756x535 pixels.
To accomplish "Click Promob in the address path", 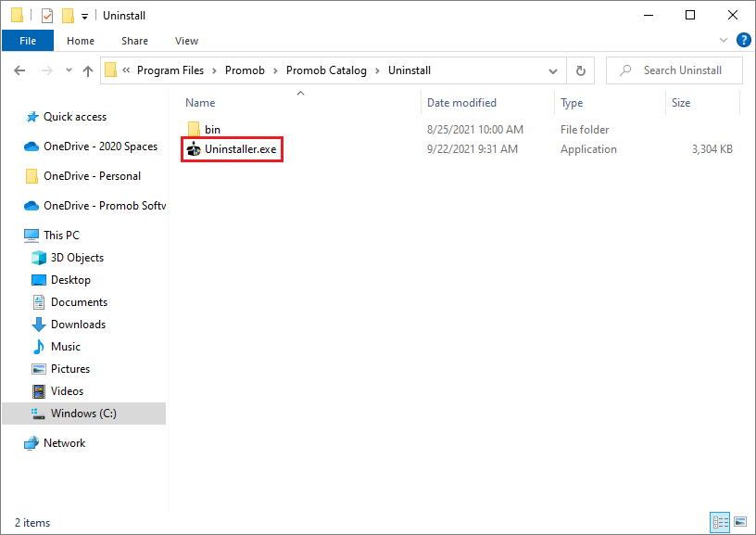I will click(245, 70).
